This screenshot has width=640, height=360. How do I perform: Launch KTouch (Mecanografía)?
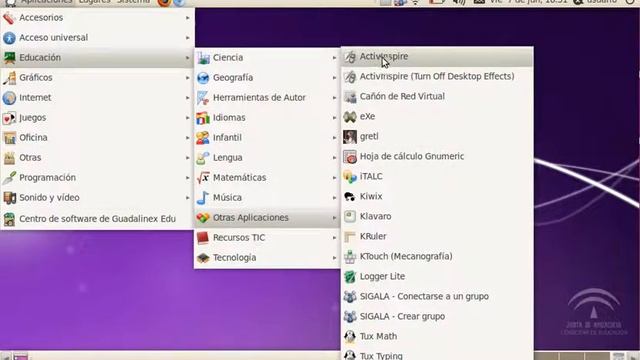(x=437, y=256)
